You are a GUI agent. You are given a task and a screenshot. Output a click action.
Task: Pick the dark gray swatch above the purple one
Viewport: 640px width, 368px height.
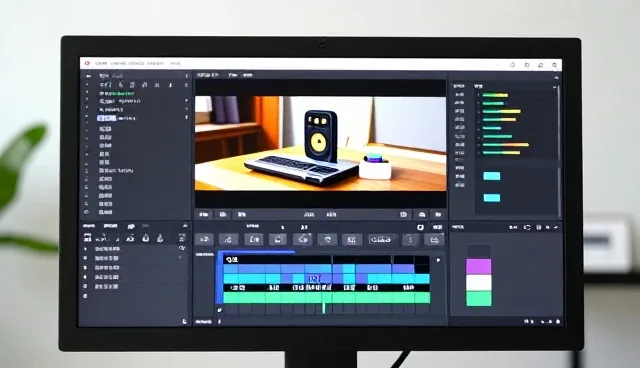[x=479, y=251]
